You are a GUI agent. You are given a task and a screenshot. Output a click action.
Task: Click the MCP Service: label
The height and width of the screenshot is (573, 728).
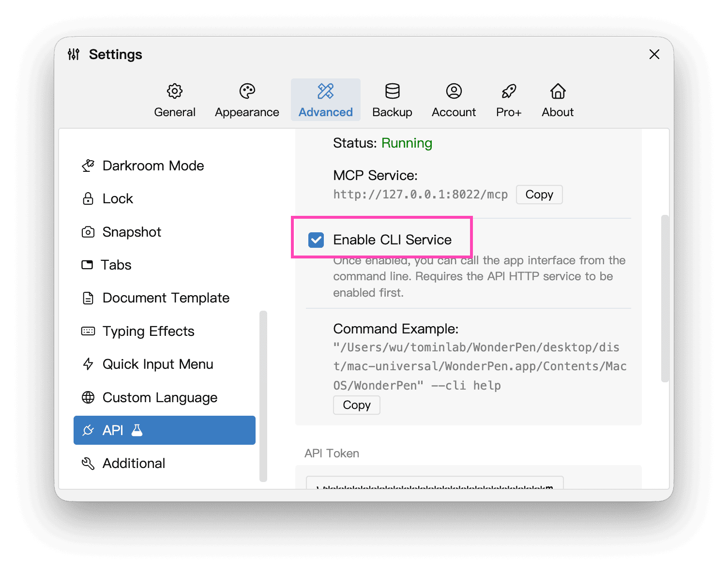(x=375, y=175)
